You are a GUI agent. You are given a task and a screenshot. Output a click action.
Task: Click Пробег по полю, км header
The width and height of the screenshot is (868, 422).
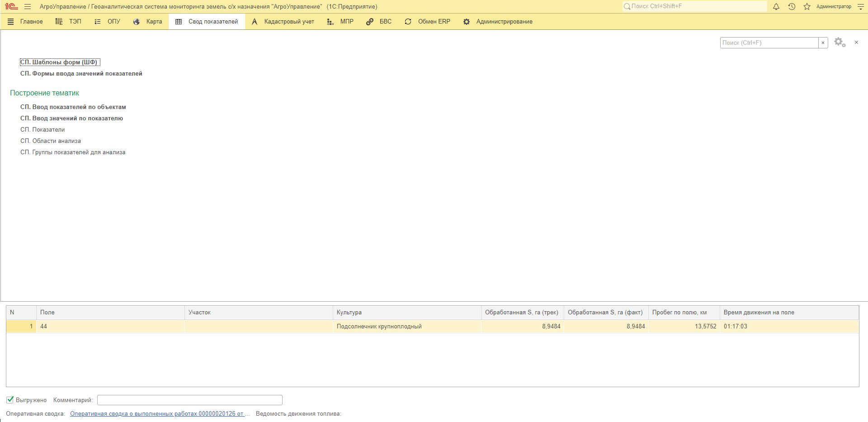(684, 313)
